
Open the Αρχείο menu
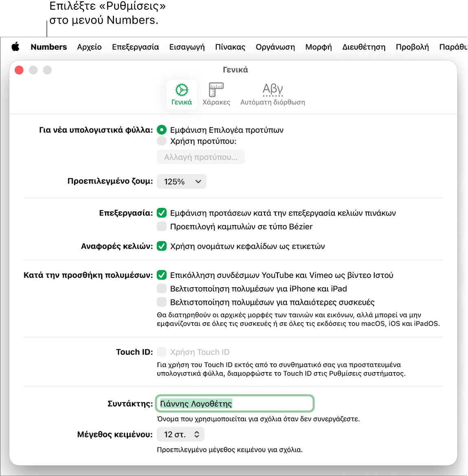(x=89, y=47)
